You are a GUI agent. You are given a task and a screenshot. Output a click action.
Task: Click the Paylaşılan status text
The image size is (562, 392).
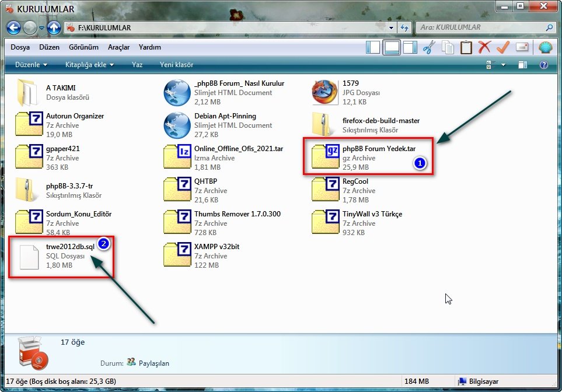pos(153,363)
